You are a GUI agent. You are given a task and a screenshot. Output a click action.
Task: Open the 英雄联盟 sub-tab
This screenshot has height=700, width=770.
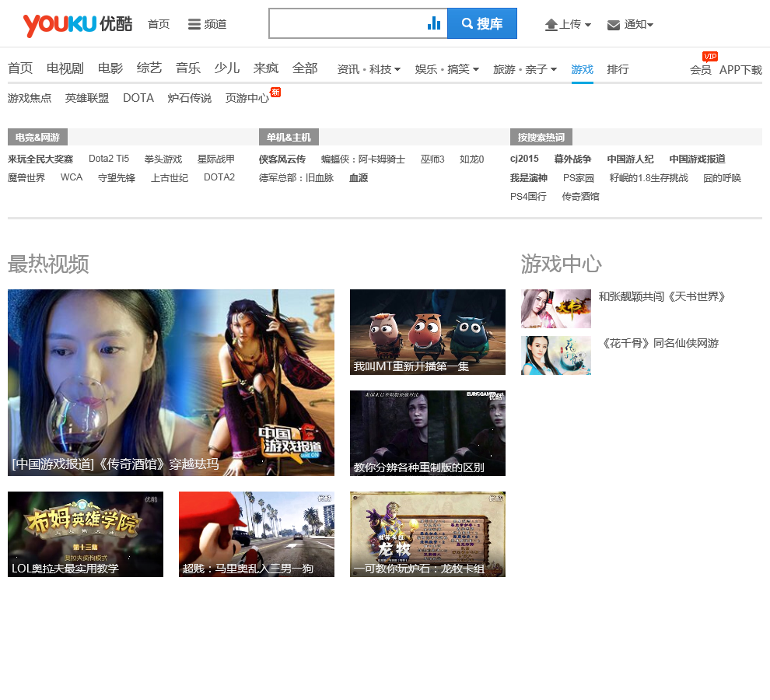pyautogui.click(x=87, y=98)
